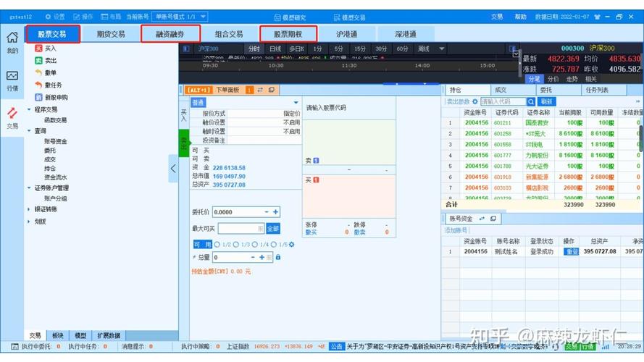Select the 1/4 position ratio radio button
Screen dimensions: 644x362
[255, 245]
